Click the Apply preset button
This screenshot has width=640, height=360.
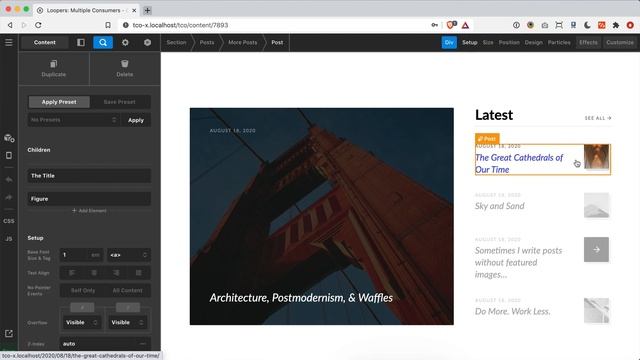[x=136, y=120]
